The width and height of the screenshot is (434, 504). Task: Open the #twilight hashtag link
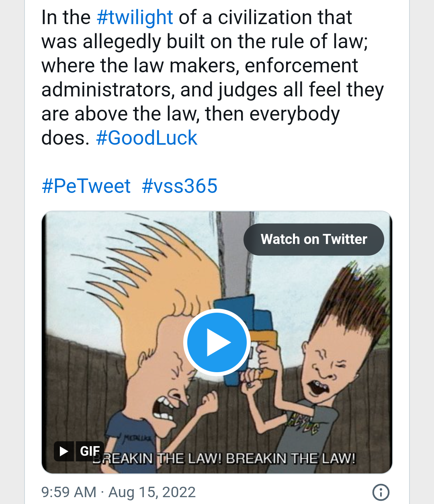coord(135,18)
